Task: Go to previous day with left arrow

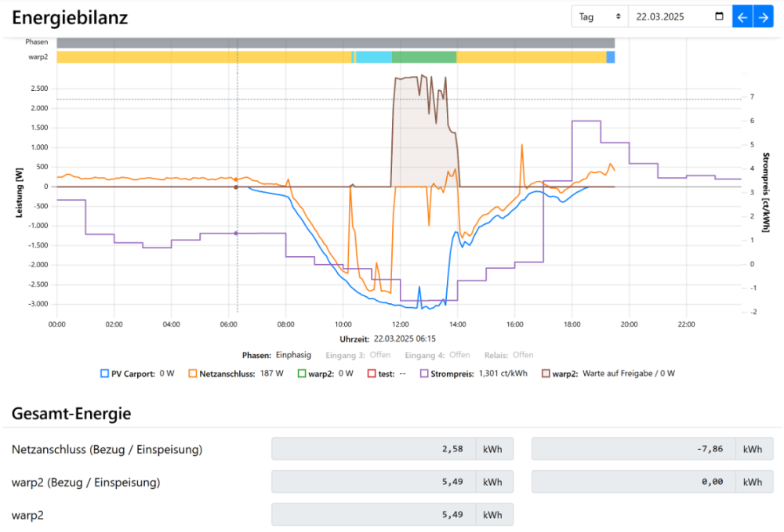Action: (x=742, y=16)
